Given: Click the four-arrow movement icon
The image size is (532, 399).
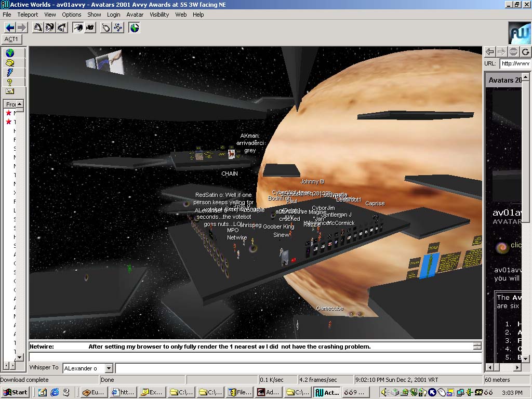Looking at the screenshot, I should coord(118,28).
